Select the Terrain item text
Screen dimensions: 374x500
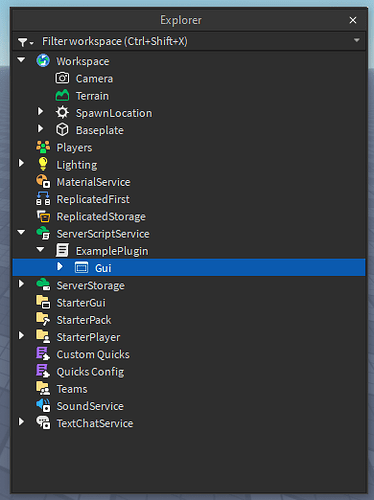92,96
